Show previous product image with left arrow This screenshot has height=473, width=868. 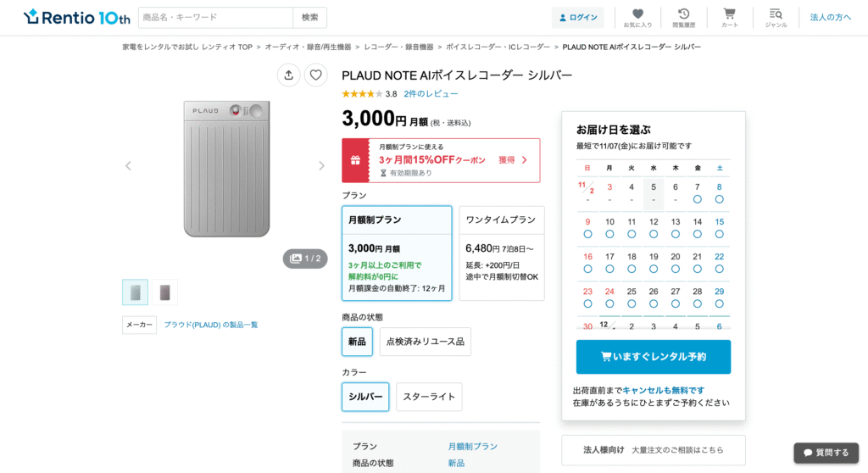coord(128,165)
